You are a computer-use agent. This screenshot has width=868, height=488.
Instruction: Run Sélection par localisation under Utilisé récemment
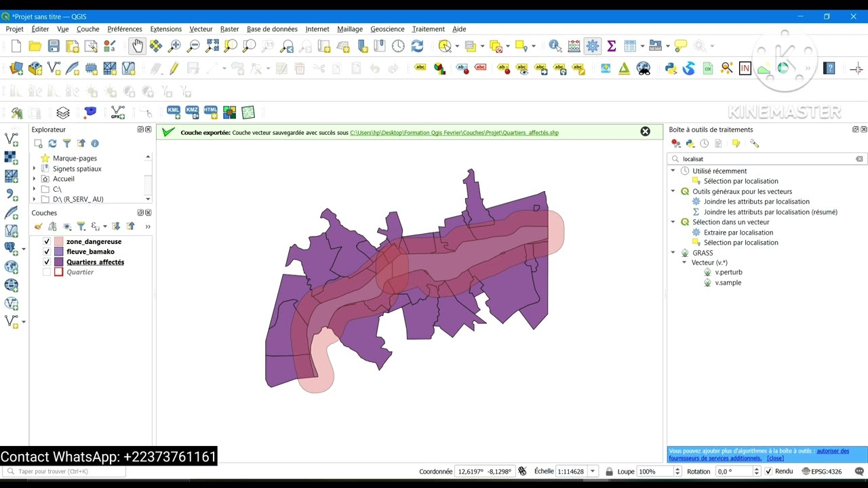coord(741,181)
